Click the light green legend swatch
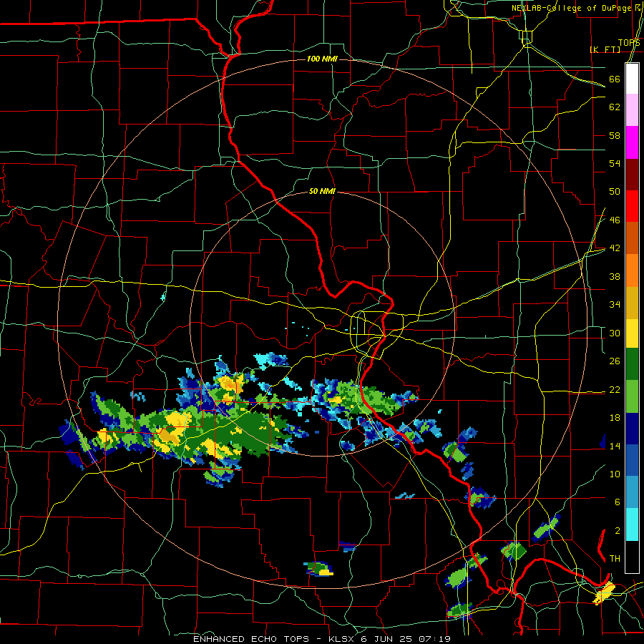 [x=632, y=396]
